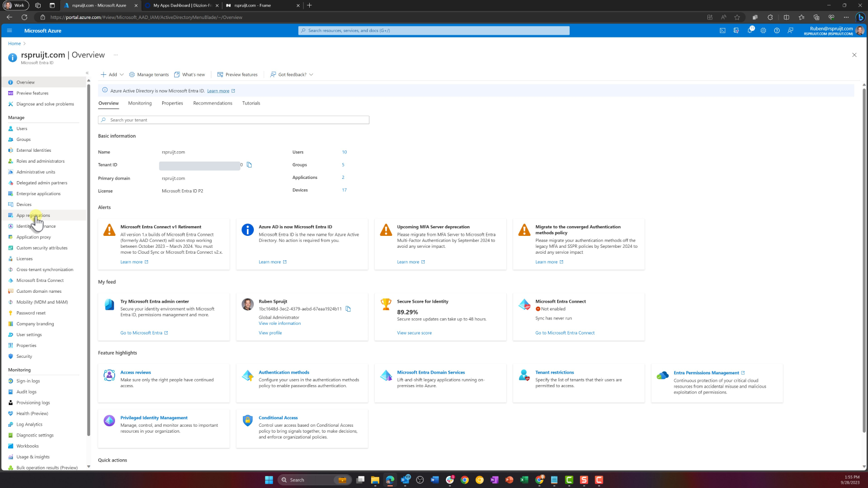Open the Azure portal hamburger menu
This screenshot has width=868, height=488.
click(9, 31)
